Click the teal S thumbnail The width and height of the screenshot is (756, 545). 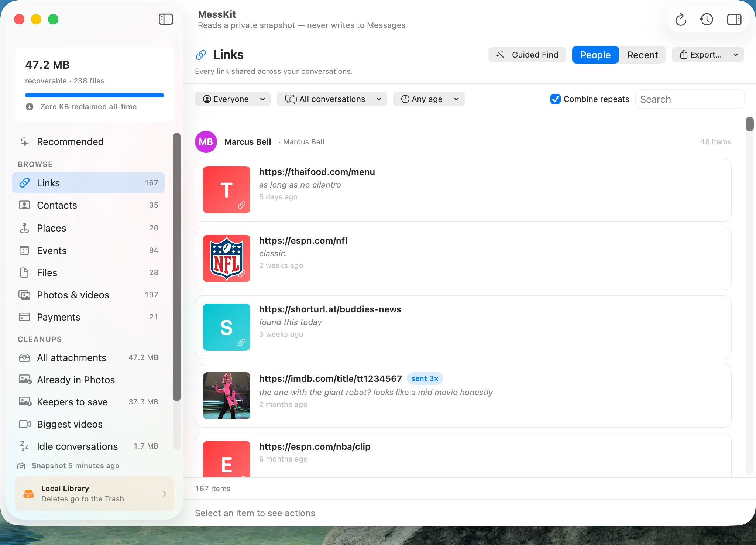click(227, 327)
